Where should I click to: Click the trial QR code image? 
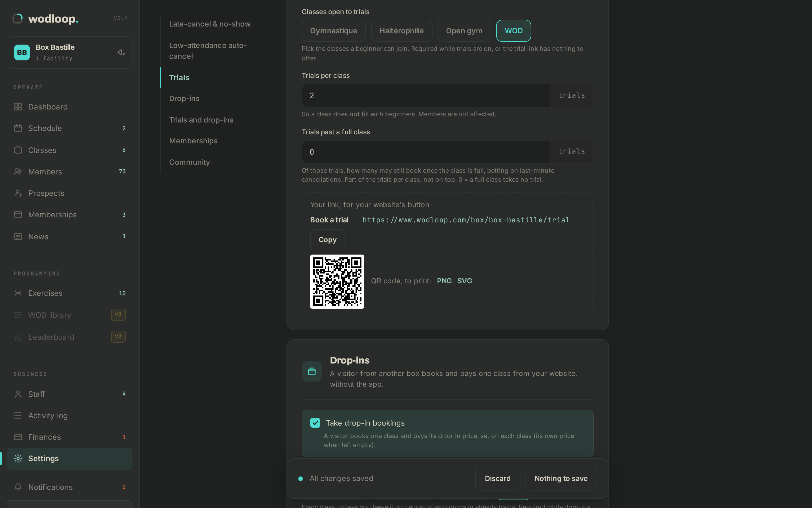(x=337, y=282)
